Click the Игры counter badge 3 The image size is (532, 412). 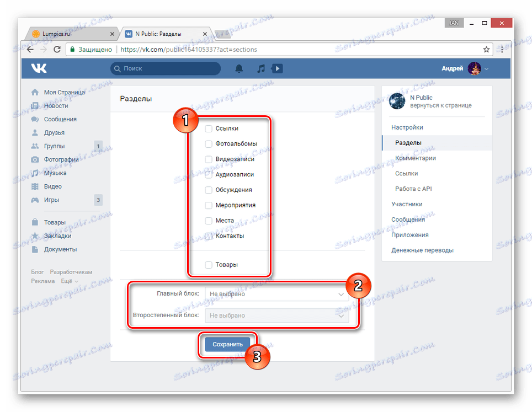[x=98, y=200]
